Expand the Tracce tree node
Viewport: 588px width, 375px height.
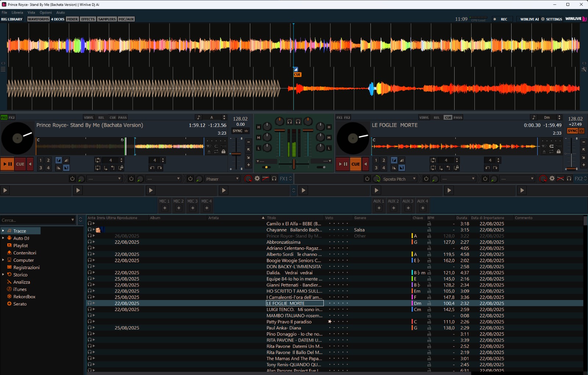[x=3, y=231]
